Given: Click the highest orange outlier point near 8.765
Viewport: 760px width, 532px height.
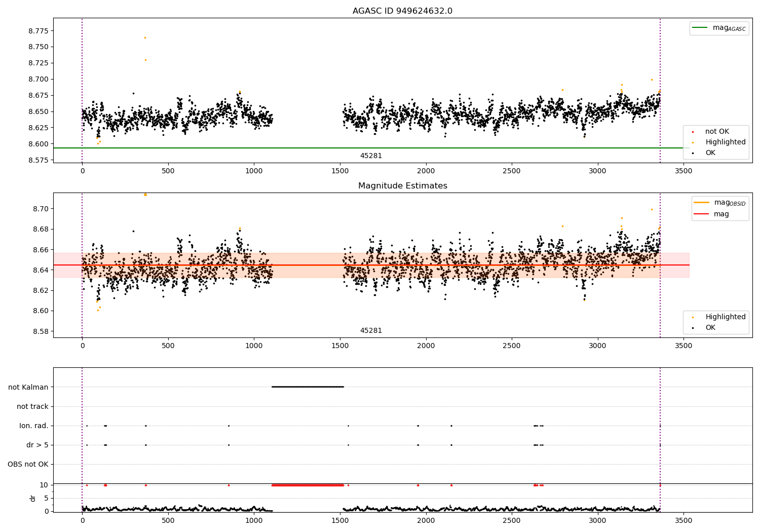Looking at the screenshot, I should [145, 37].
